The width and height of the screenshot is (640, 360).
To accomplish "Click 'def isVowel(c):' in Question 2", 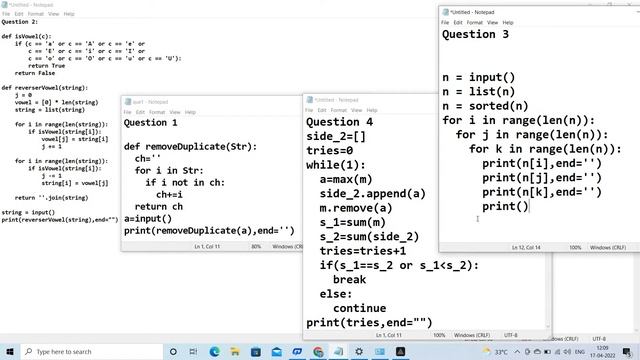I will pyautogui.click(x=27, y=36).
